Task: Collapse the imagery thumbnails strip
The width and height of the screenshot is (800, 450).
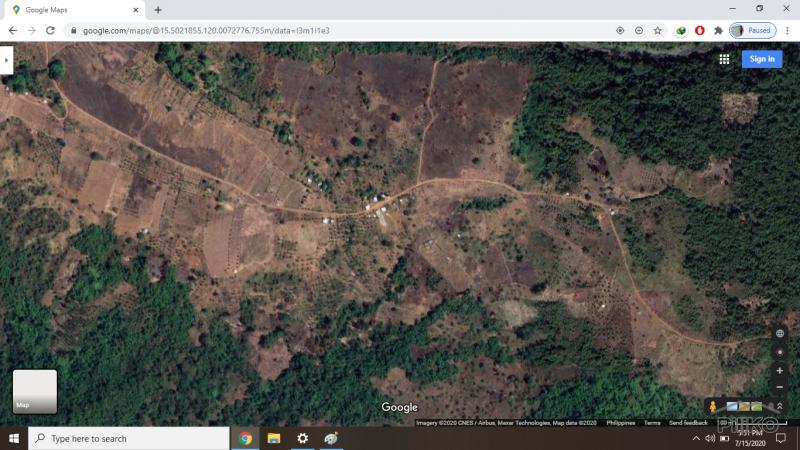Action: (780, 407)
